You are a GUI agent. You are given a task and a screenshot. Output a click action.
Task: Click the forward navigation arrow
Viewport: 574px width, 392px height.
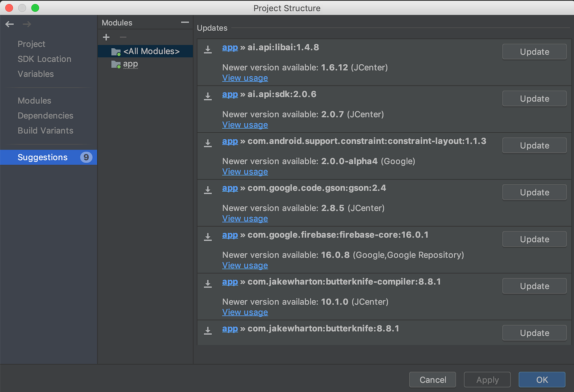coord(26,24)
